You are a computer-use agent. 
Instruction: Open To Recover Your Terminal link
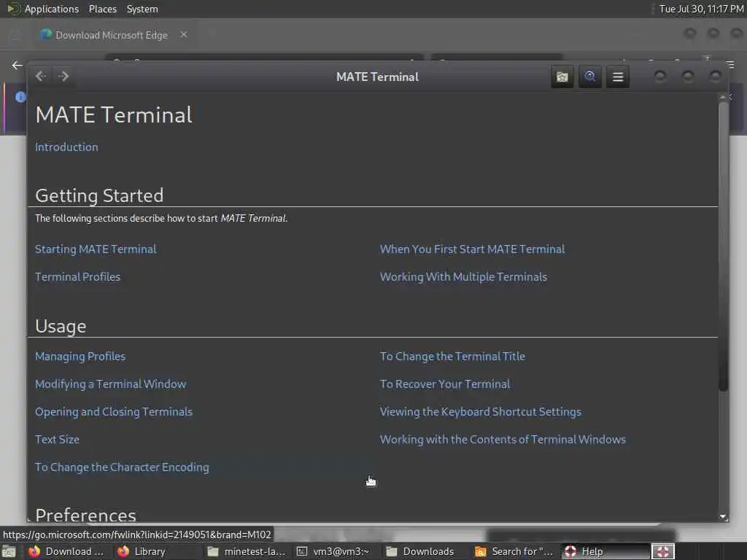[444, 384]
